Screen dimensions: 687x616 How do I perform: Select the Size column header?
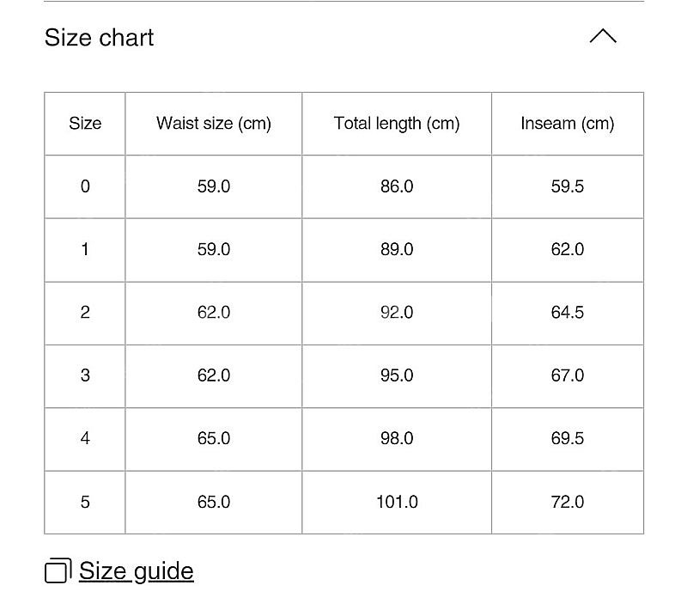pos(85,123)
